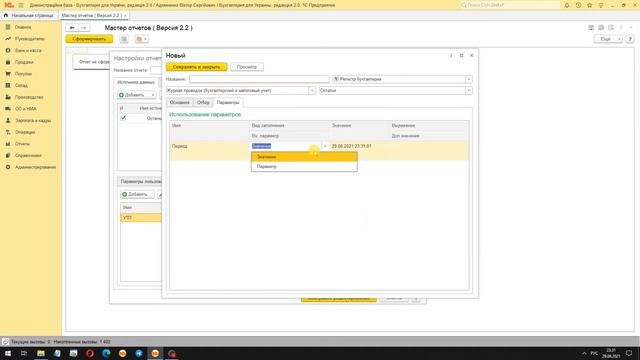The height and width of the screenshot is (360, 640).
Task: Open the Отчеты sidebar section
Action: click(22, 144)
